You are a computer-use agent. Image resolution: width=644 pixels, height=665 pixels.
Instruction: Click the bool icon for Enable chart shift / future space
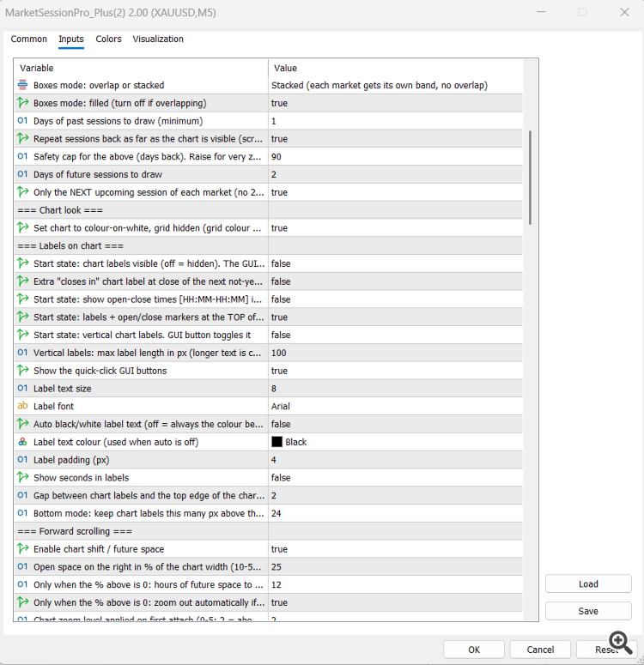(x=22, y=549)
